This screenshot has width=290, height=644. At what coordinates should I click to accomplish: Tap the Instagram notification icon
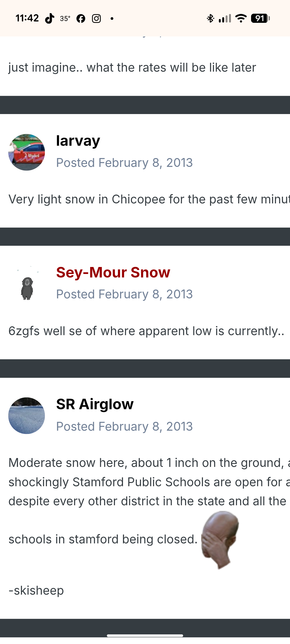[x=96, y=19]
